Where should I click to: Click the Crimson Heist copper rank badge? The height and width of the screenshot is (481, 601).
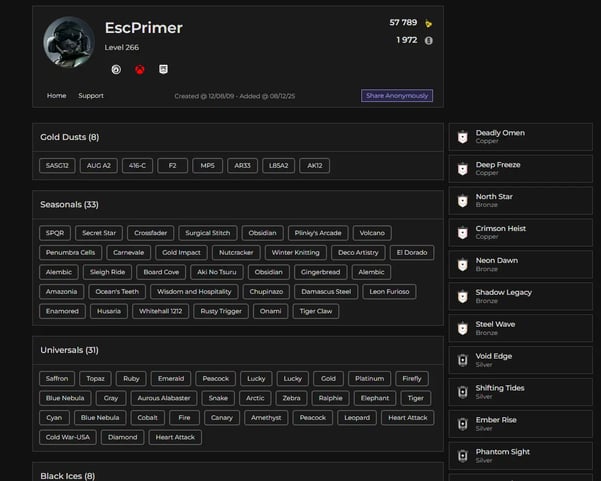(x=462, y=233)
